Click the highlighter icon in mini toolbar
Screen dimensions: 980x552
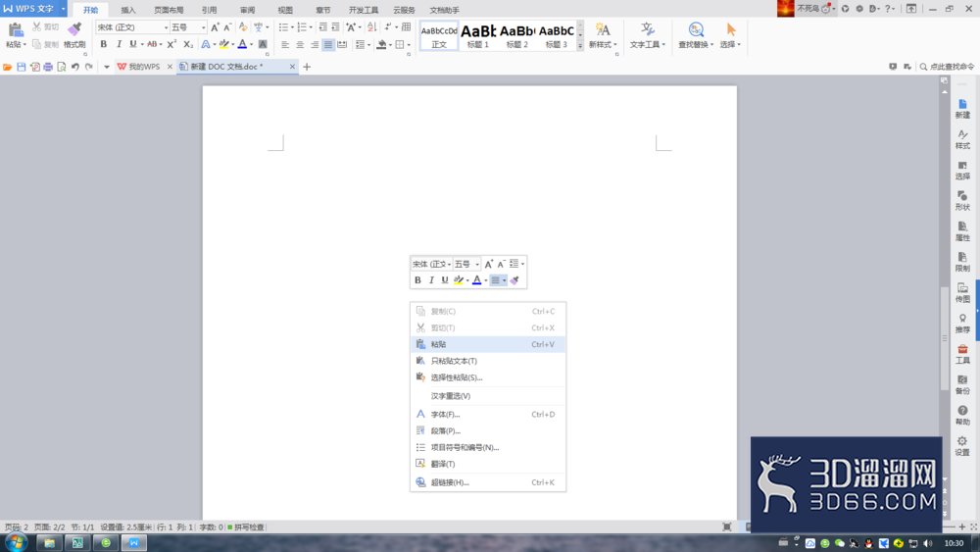pyautogui.click(x=459, y=280)
